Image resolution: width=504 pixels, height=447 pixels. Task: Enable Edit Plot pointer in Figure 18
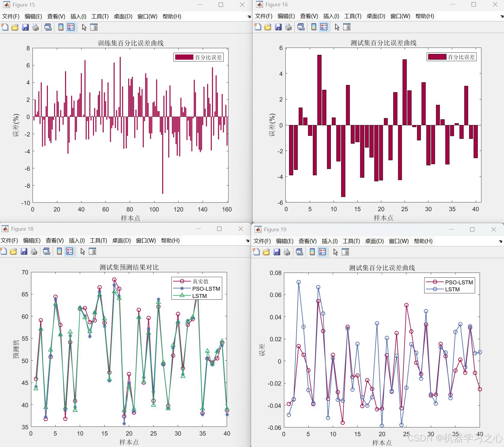82,252
